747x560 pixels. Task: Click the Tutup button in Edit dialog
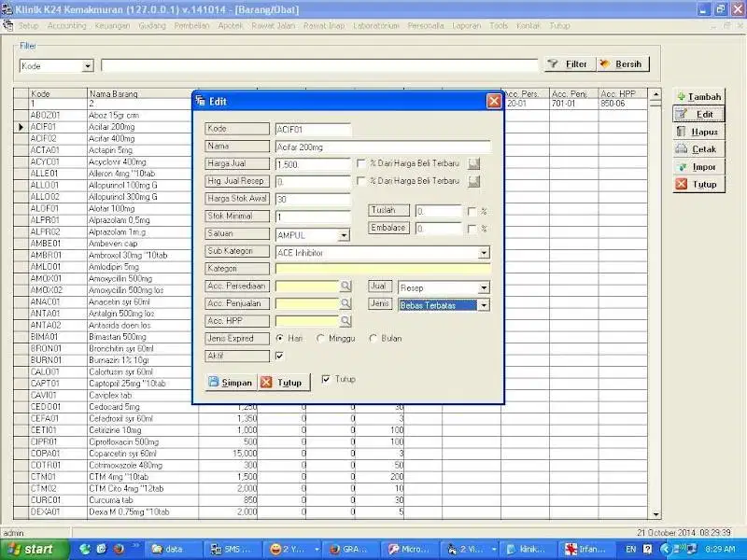[284, 383]
